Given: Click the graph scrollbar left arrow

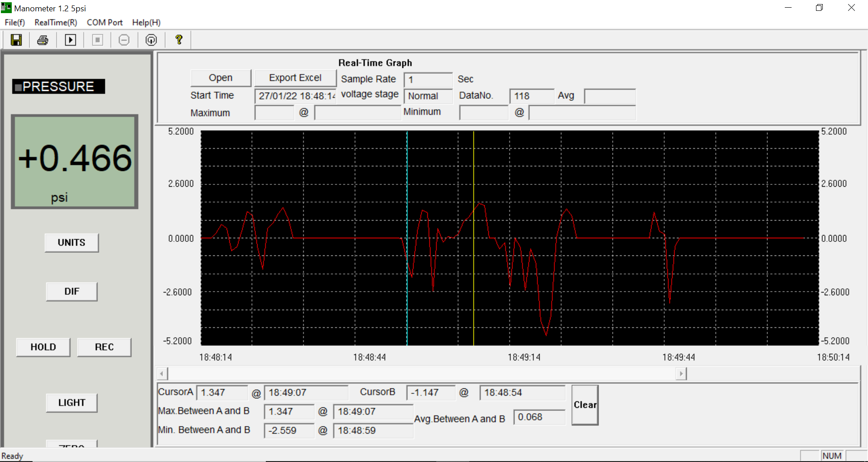Looking at the screenshot, I should 162,374.
